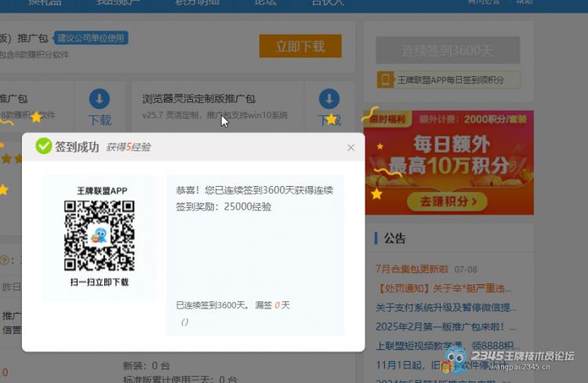Select 浏览器灵活定制版推广包 title text
The image size is (588, 383).
click(x=199, y=99)
